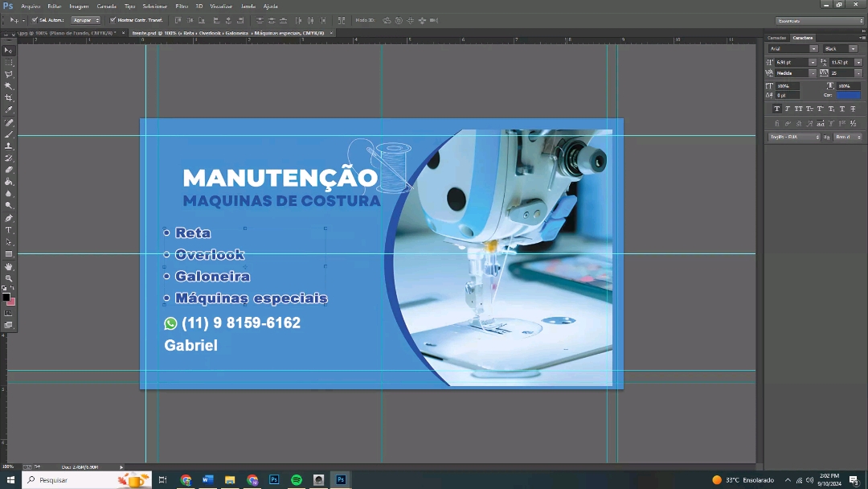Image resolution: width=868 pixels, height=489 pixels.
Task: Click the blue text color swatch
Action: point(848,95)
